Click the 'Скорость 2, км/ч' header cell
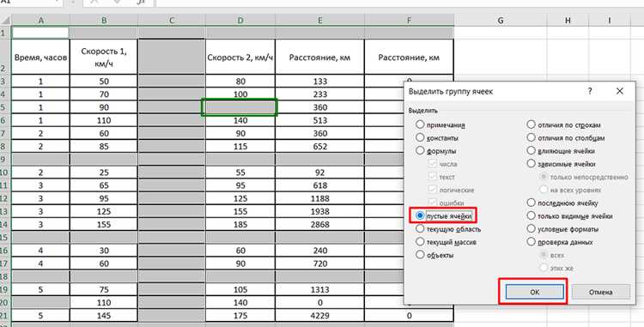The height and width of the screenshot is (327, 644). pos(240,57)
